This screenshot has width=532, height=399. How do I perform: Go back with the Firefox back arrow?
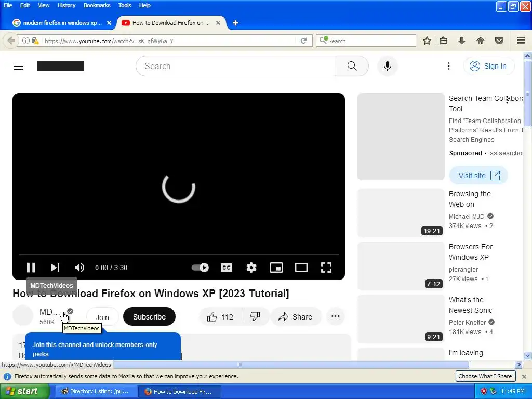coord(10,41)
